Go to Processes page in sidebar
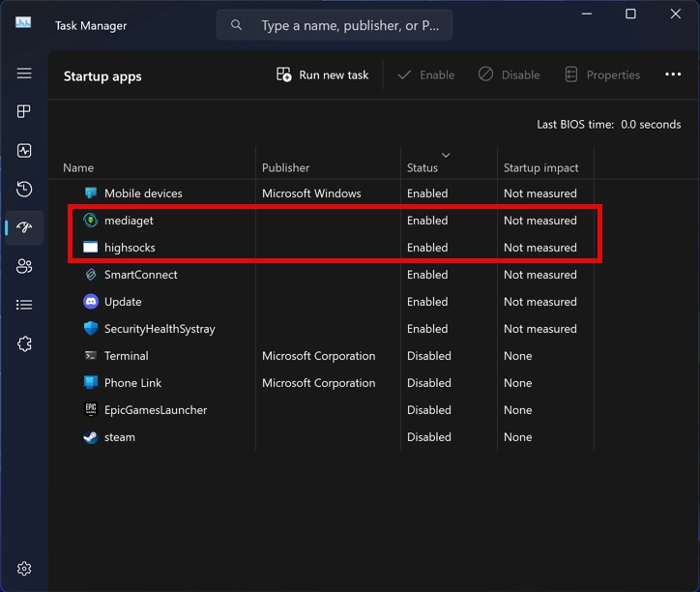 [24, 111]
